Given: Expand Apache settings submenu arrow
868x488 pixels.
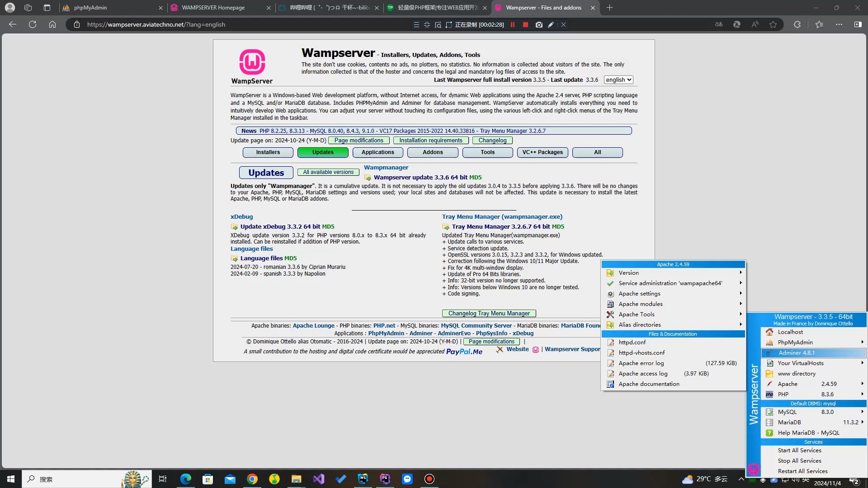Looking at the screenshot, I should coord(741,293).
